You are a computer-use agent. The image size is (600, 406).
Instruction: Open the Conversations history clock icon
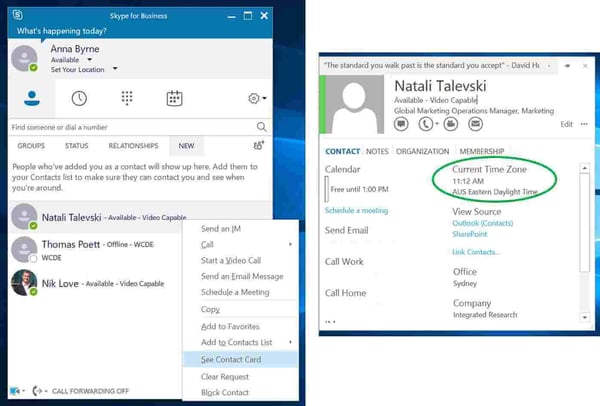(79, 98)
